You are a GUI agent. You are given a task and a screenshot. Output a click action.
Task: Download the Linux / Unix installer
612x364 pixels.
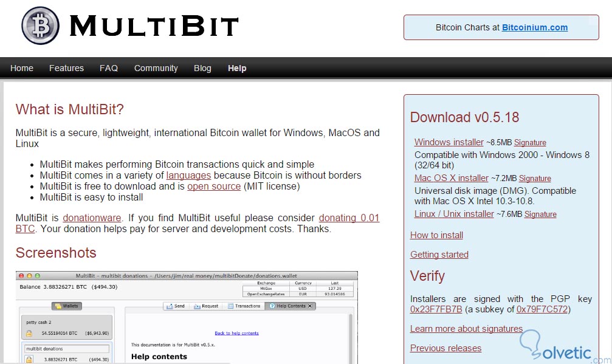[454, 214]
